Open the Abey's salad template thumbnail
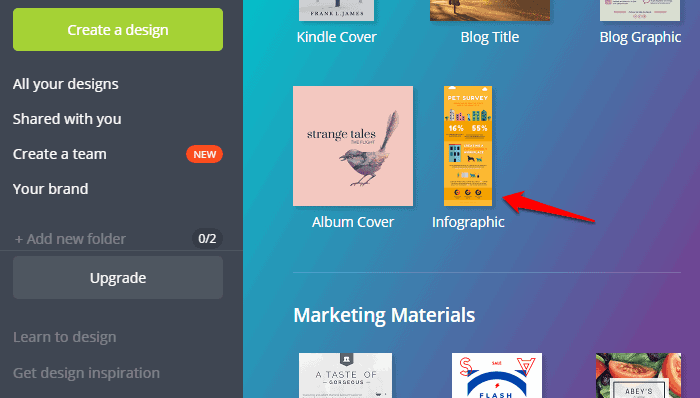 pyautogui.click(x=638, y=375)
